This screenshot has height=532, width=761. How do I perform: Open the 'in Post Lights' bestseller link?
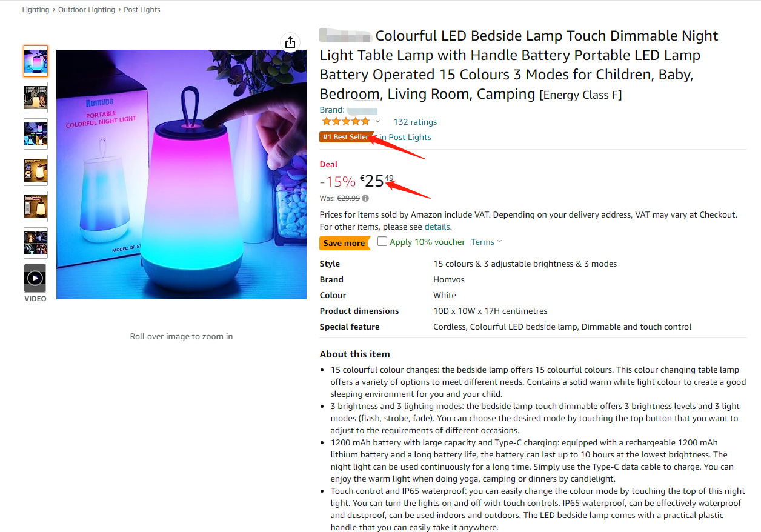[x=405, y=137]
